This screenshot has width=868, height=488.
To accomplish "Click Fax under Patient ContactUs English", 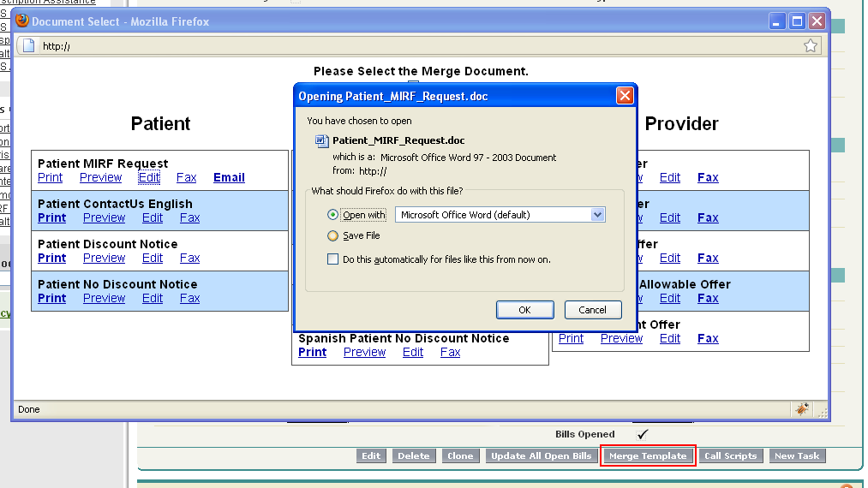I will (190, 218).
